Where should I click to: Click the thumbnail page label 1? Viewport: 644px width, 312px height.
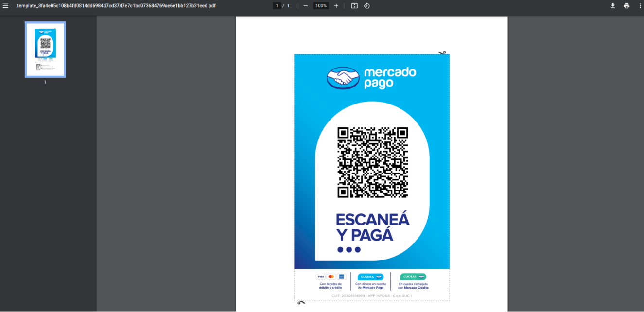45,82
